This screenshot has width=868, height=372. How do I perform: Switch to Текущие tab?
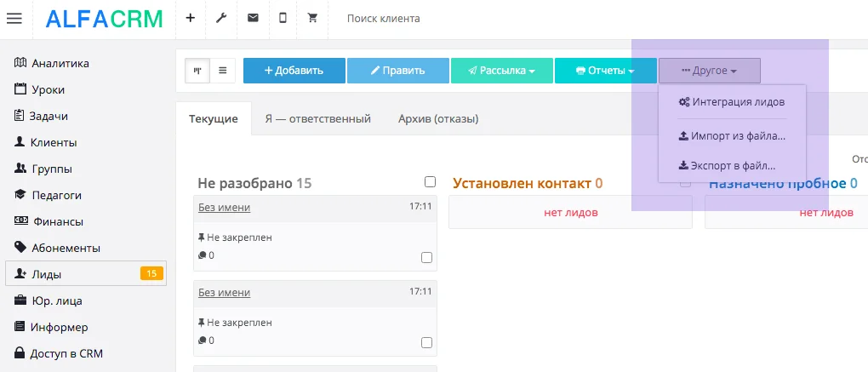(214, 119)
